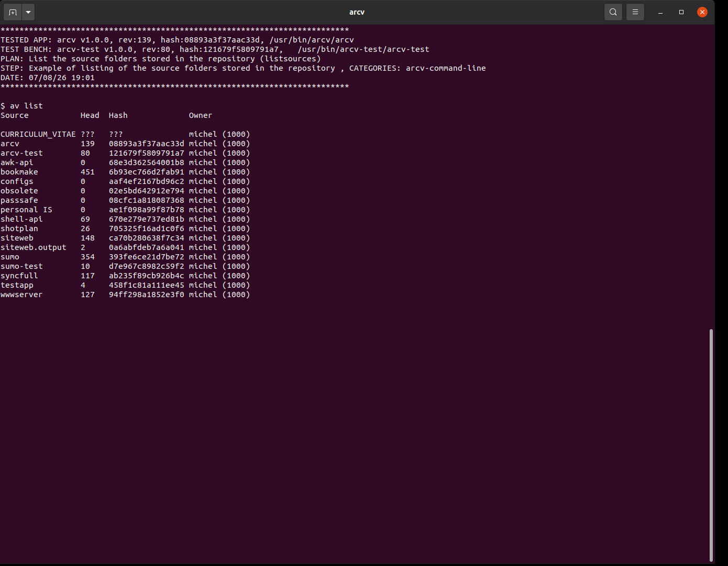728x566 pixels.
Task: Open a new terminal tab
Action: [13, 12]
